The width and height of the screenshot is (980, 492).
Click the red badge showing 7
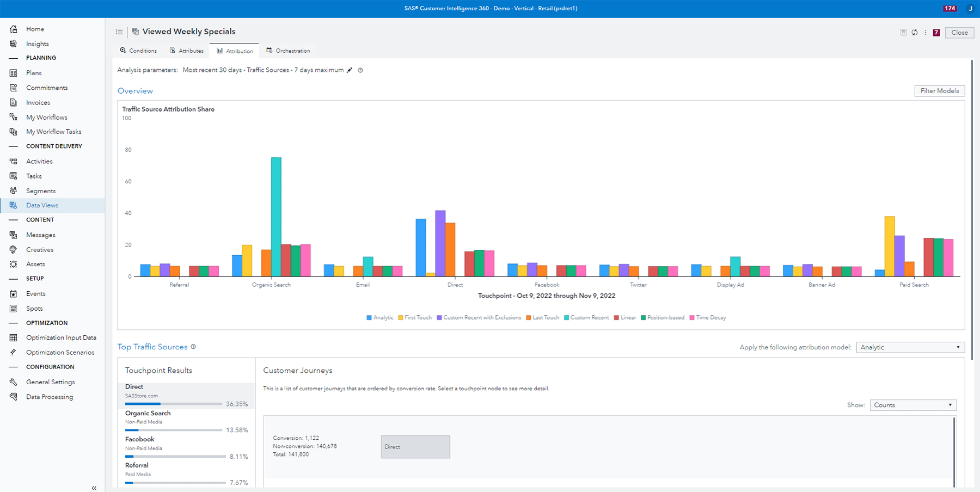[x=936, y=33]
